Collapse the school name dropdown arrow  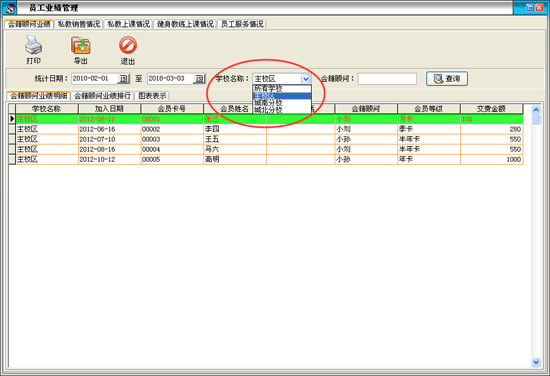tap(306, 79)
